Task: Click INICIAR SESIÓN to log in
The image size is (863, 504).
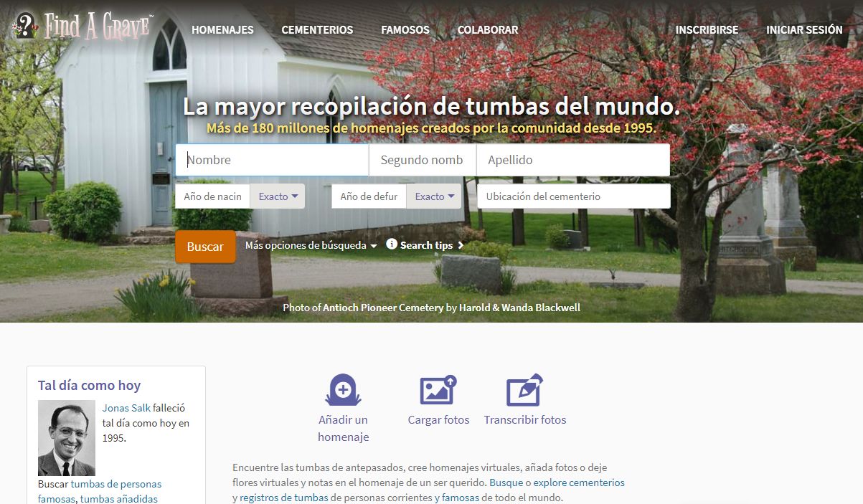Action: click(804, 30)
